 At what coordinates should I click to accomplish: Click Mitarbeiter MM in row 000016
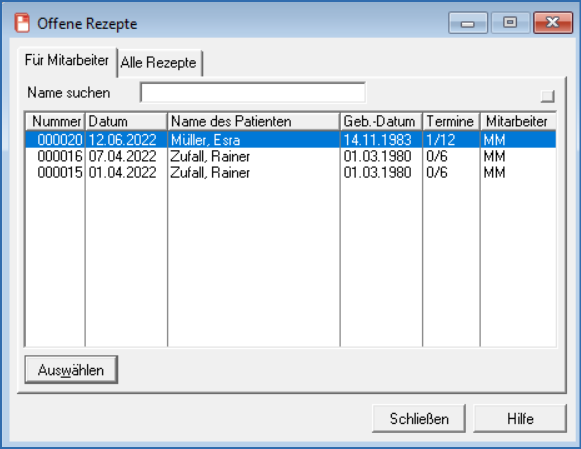click(x=494, y=156)
